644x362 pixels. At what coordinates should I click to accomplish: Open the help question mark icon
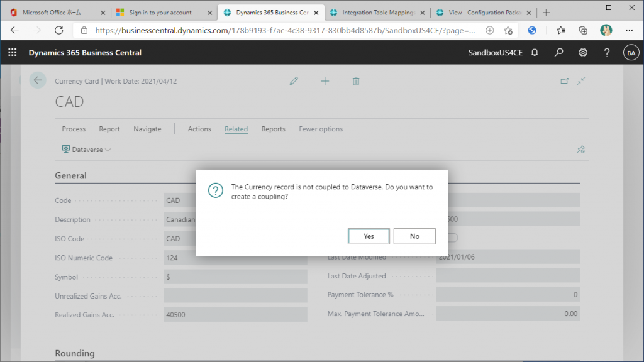pos(607,53)
